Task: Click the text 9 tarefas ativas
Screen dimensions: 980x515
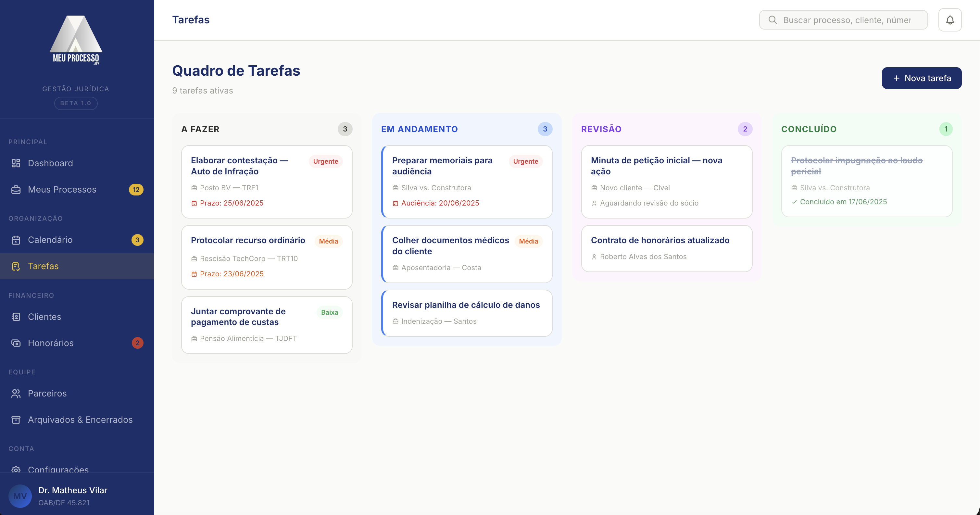Action: tap(202, 91)
